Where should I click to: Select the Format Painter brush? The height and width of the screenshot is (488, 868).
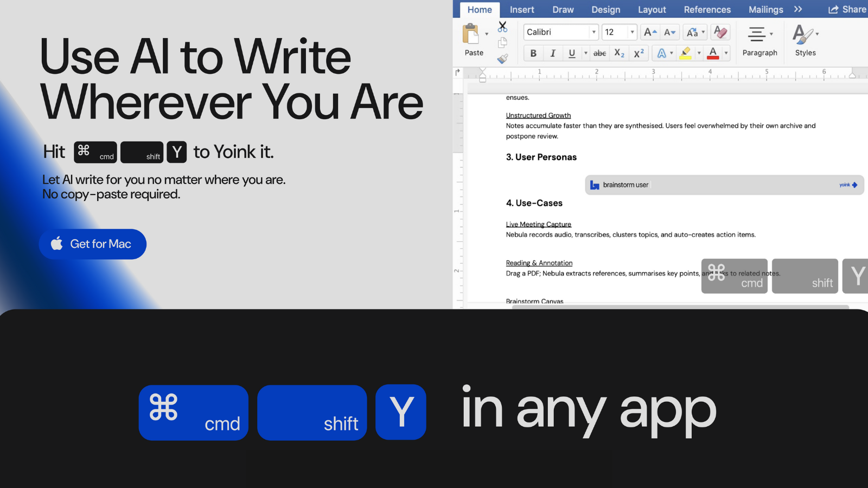pos(502,58)
